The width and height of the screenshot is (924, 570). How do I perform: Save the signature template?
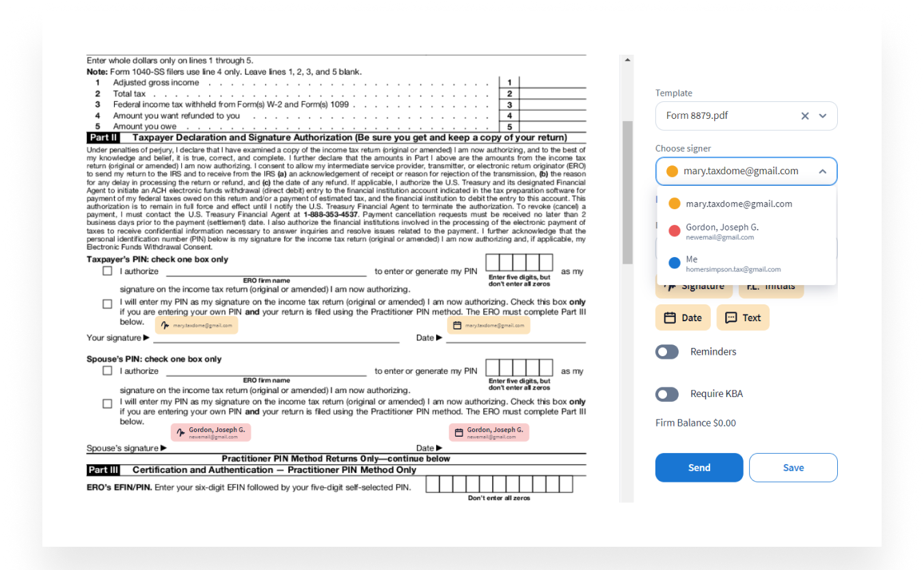pyautogui.click(x=793, y=467)
